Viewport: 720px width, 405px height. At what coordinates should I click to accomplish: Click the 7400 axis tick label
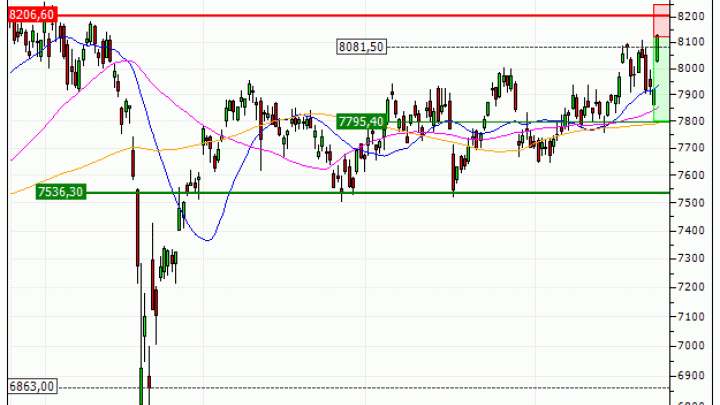point(691,231)
